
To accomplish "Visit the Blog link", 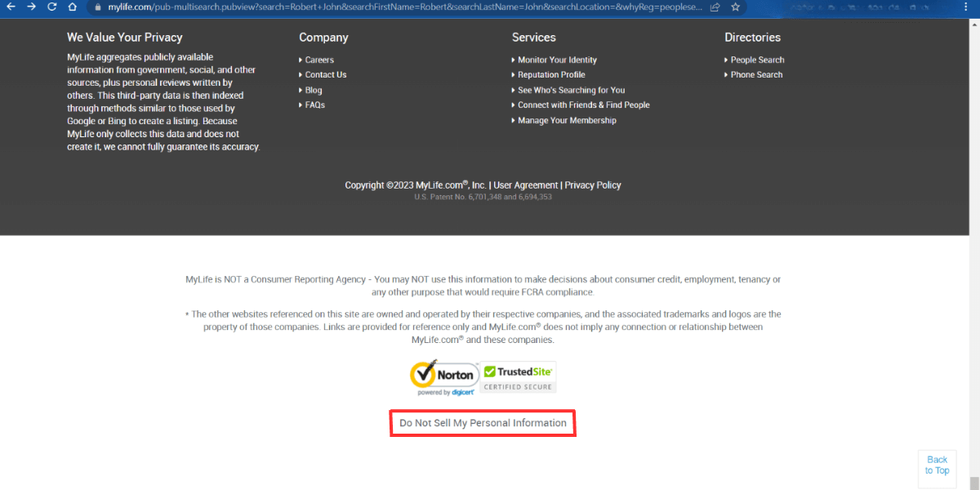I will tap(314, 90).
